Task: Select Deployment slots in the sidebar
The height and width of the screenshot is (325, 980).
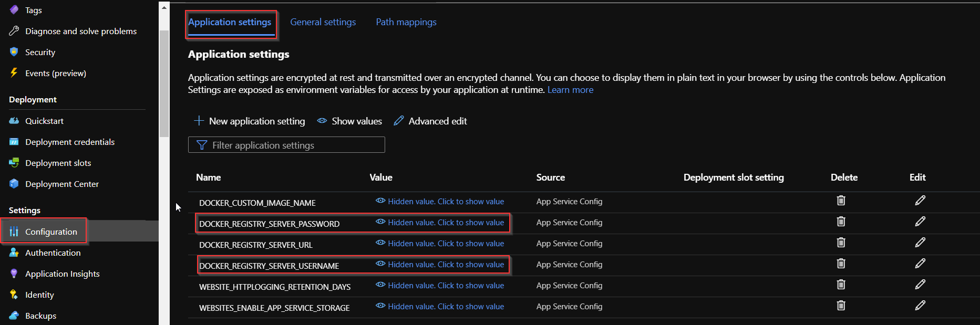Action: [58, 163]
